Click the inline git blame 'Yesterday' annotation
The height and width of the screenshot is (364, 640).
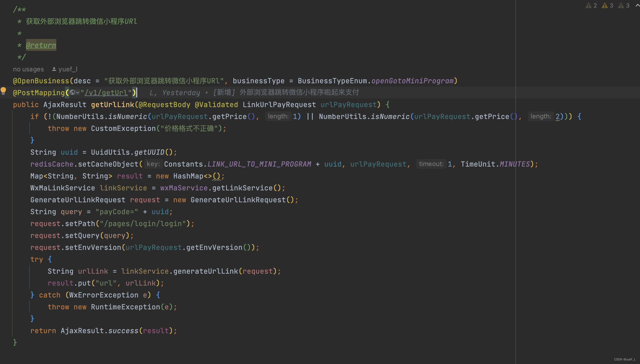(181, 93)
